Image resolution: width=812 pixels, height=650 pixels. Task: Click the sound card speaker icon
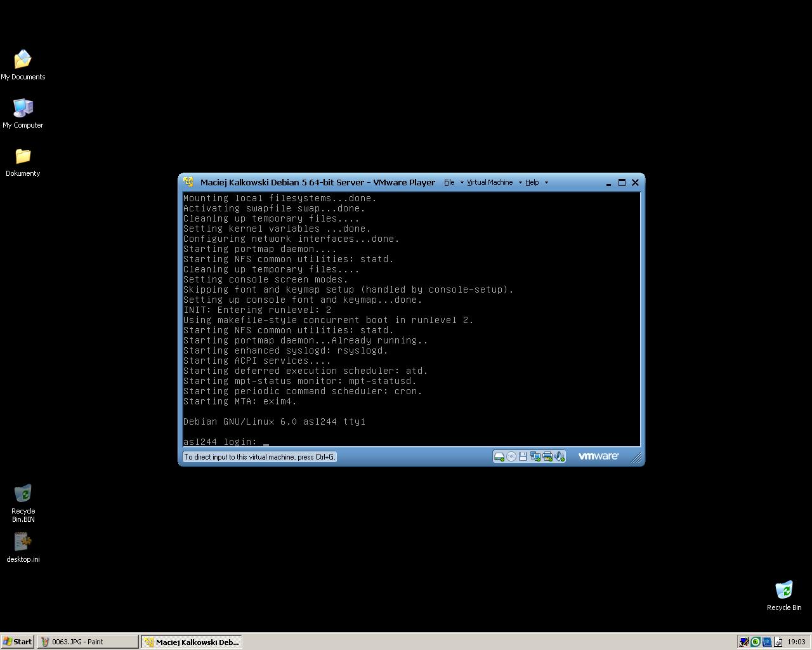(559, 456)
